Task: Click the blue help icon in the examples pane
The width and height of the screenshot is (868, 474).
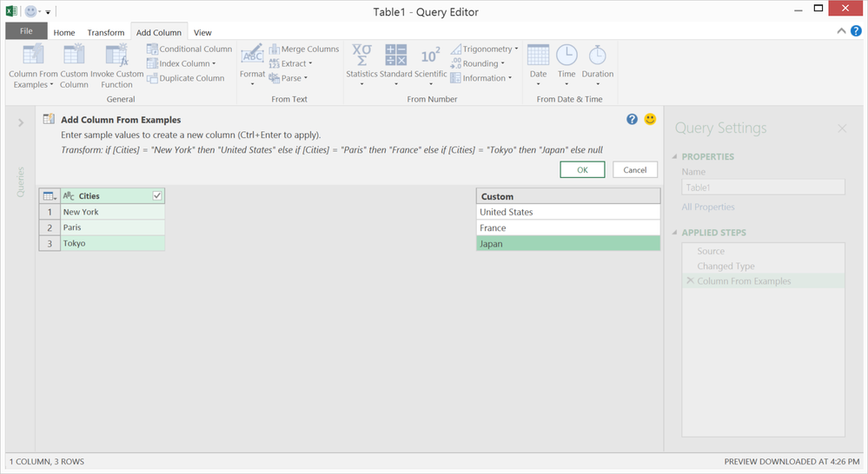Action: [632, 119]
